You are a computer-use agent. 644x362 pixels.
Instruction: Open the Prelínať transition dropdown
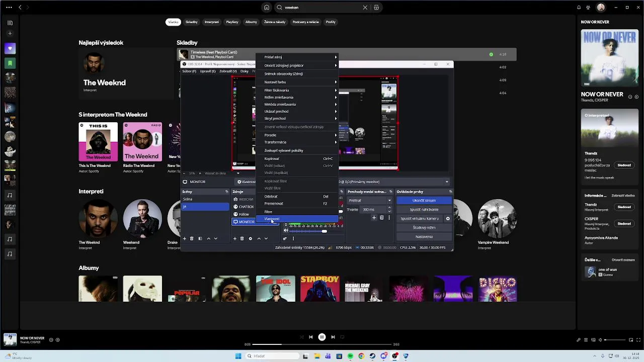coord(369,201)
